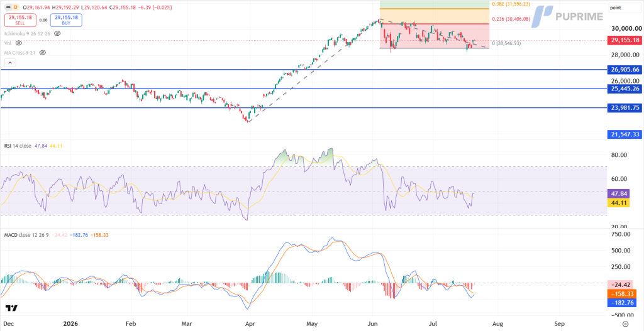Click the 26,000.00 price axis tick
Image resolution: width=644 pixels, height=331 pixels.
[625, 81]
